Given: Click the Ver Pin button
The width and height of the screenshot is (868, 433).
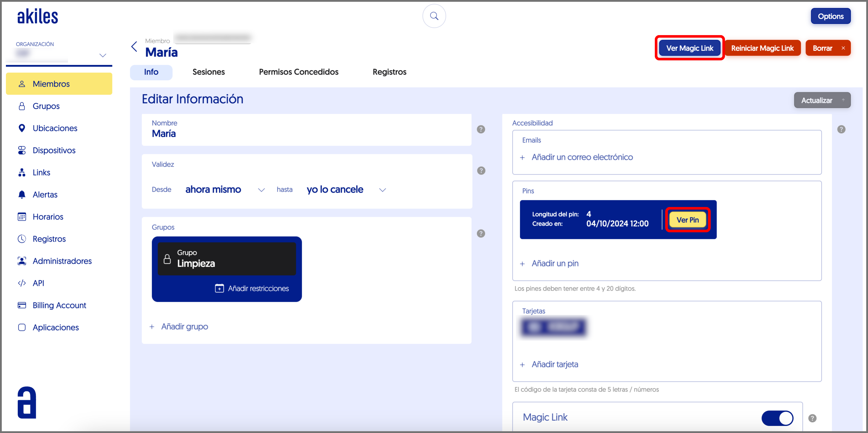Looking at the screenshot, I should coord(687,219).
